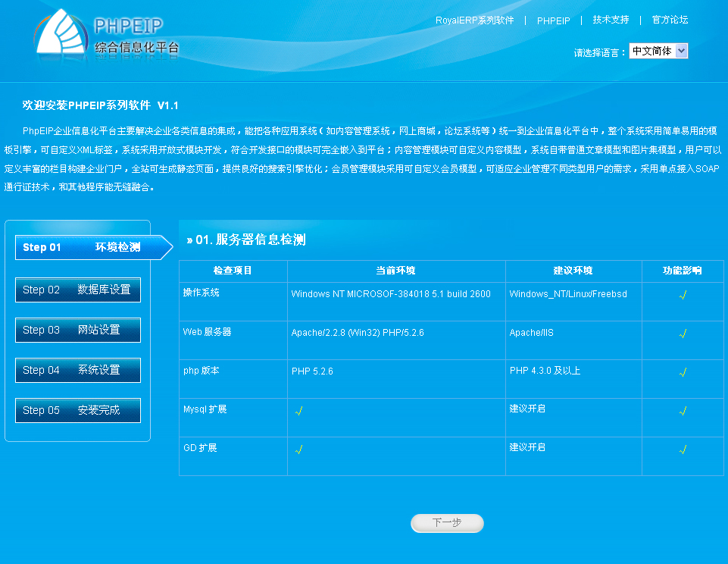This screenshot has width=728, height=564.
Task: Click the GD 扩展 row label
Action: click(x=200, y=448)
